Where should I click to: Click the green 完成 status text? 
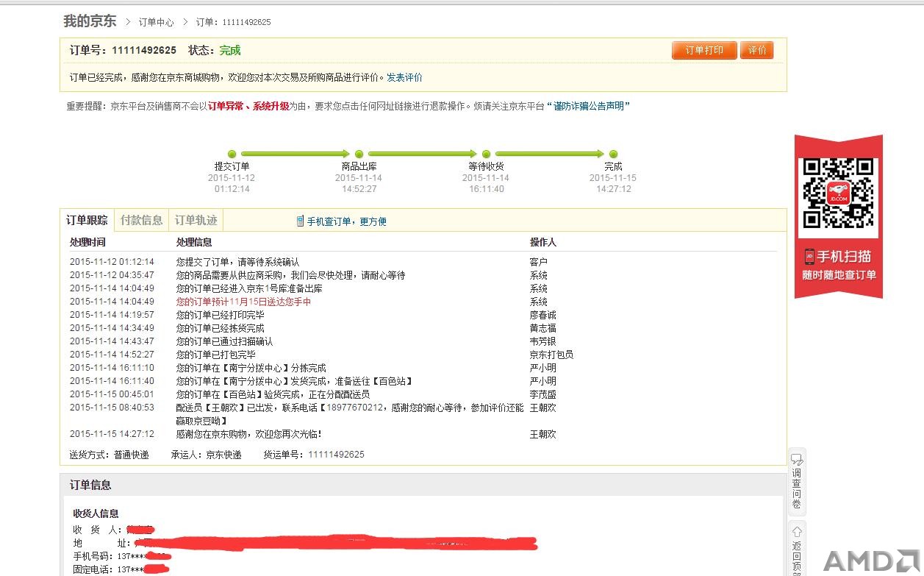tap(230, 50)
